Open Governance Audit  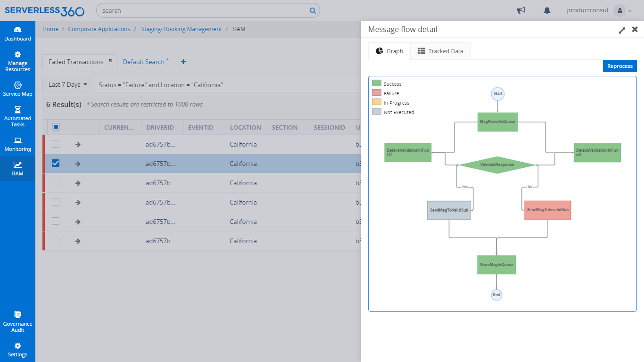pyautogui.click(x=17, y=321)
